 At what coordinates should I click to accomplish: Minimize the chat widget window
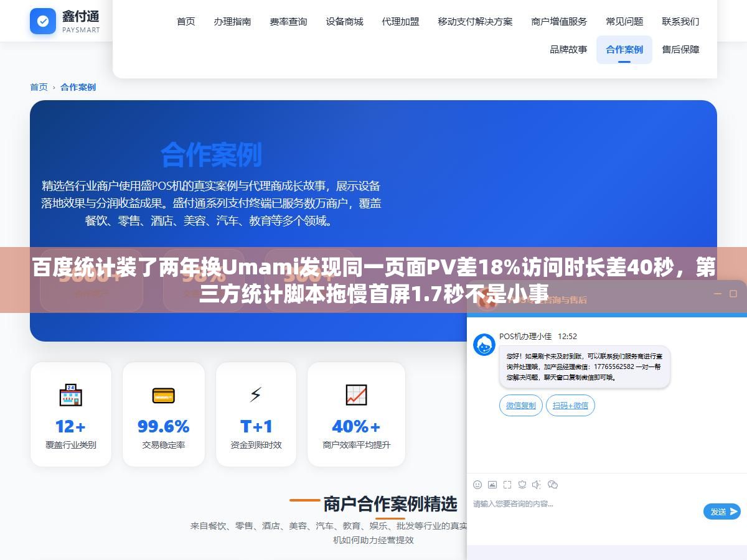pos(717,294)
